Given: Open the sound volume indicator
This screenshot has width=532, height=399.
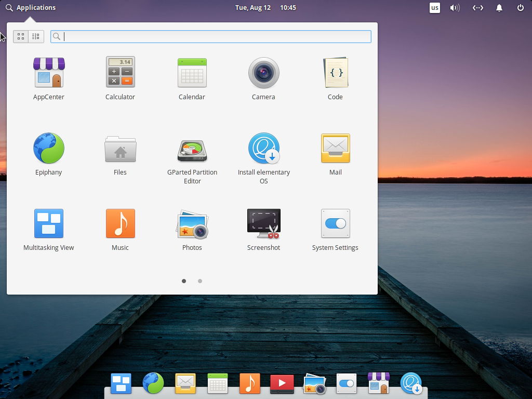Looking at the screenshot, I should pos(455,8).
